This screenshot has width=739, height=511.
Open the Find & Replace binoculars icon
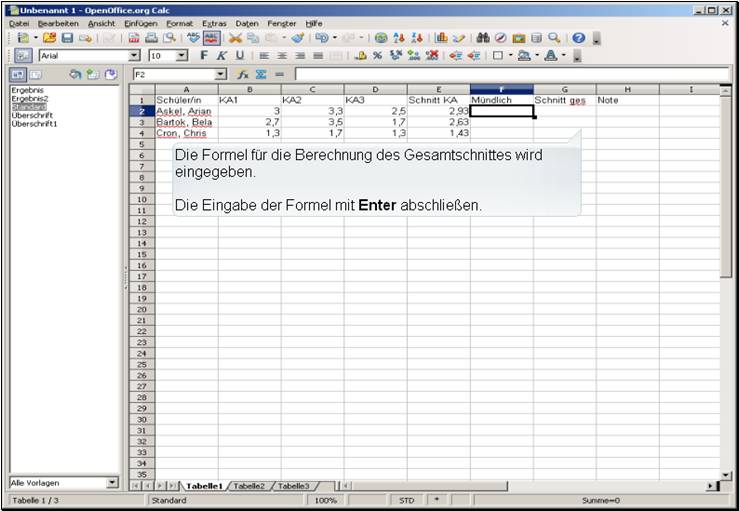(x=484, y=38)
